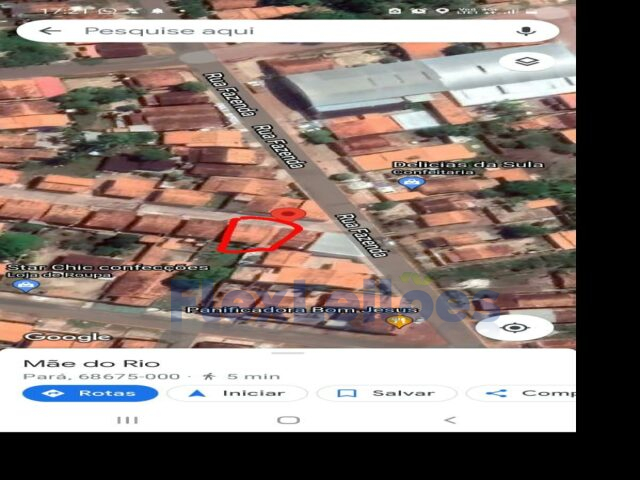Image resolution: width=640 pixels, height=480 pixels.
Task: Tap the microphone voice search icon
Action: pos(526,31)
